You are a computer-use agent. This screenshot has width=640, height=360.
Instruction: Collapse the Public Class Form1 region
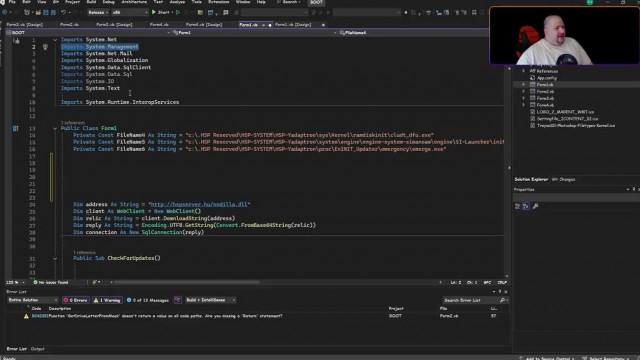(55, 129)
